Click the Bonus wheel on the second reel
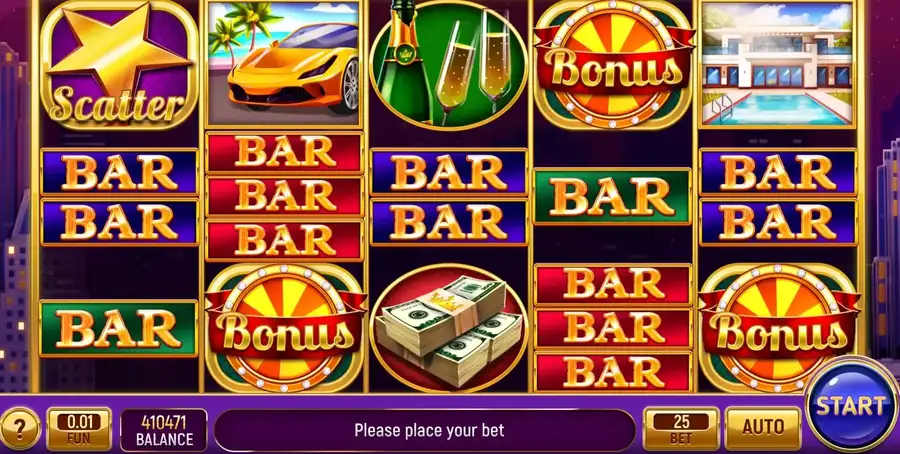 point(285,328)
